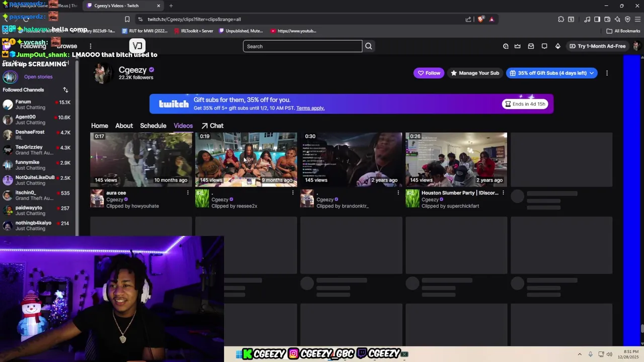Play the Houston Slumber Party clip thumbnail
The image size is (644, 362).
click(457, 159)
